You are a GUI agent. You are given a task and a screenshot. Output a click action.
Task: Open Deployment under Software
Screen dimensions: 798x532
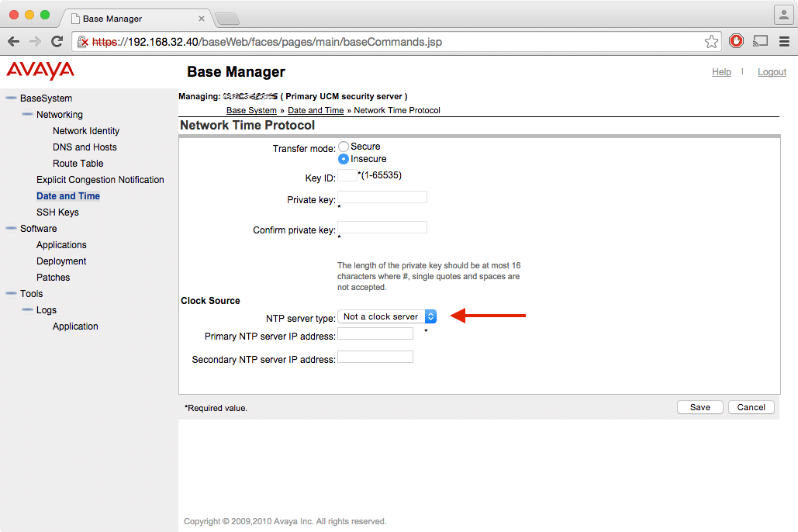(x=61, y=261)
